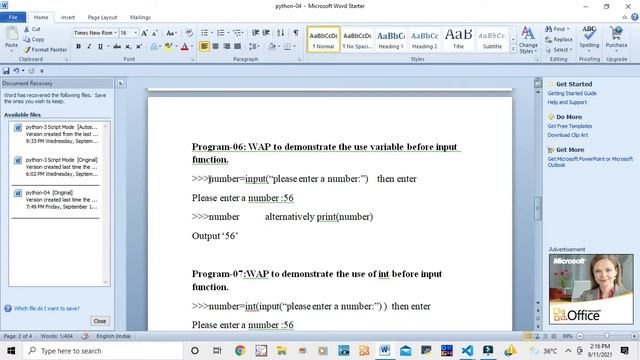
Task: Clear formatting with the eraser icon
Action: click(189, 33)
